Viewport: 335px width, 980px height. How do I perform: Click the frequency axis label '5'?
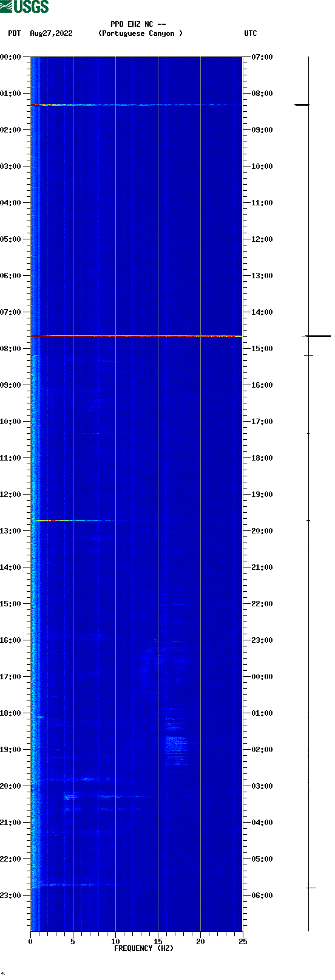[x=73, y=941]
